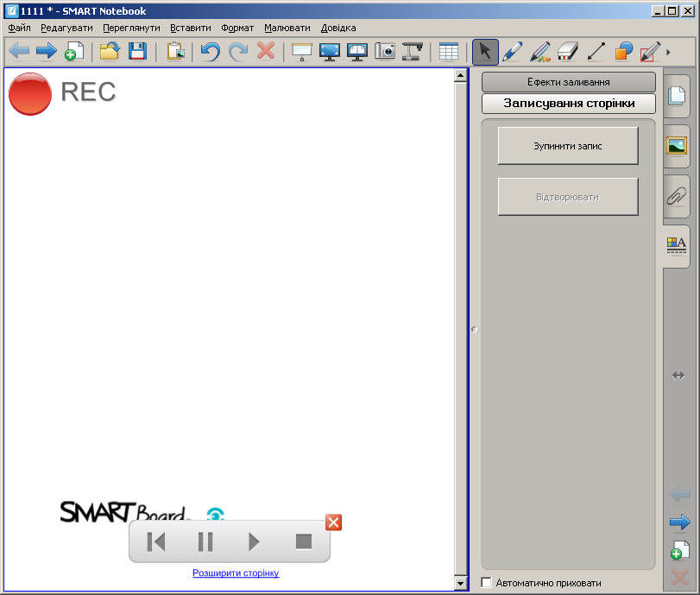Go to next page with forward arrow in toolbar
This screenshot has height=595, width=700.
pyautogui.click(x=47, y=51)
